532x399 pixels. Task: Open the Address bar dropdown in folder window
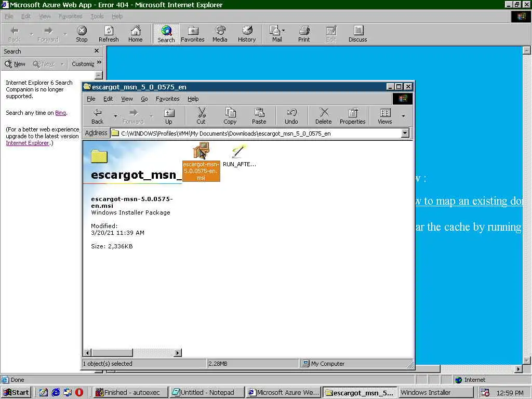(x=405, y=134)
